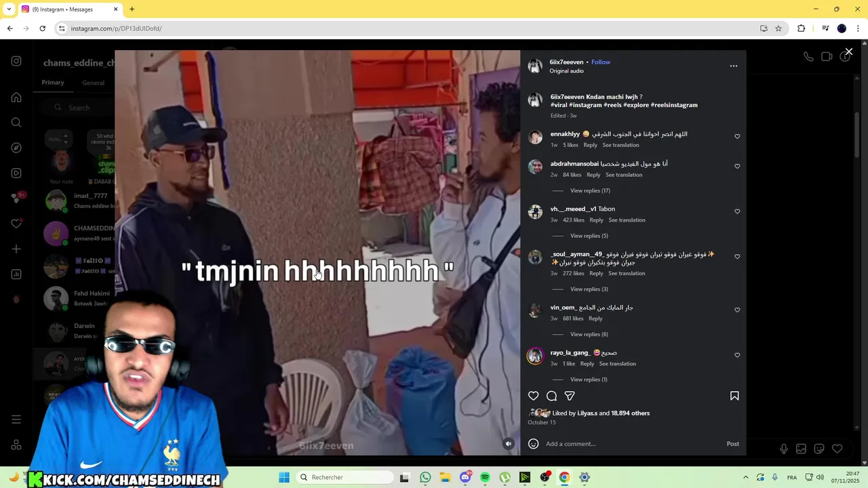Viewport: 868px width, 488px height.
Task: Select the Instagram • Messages browser tab
Action: tap(69, 9)
